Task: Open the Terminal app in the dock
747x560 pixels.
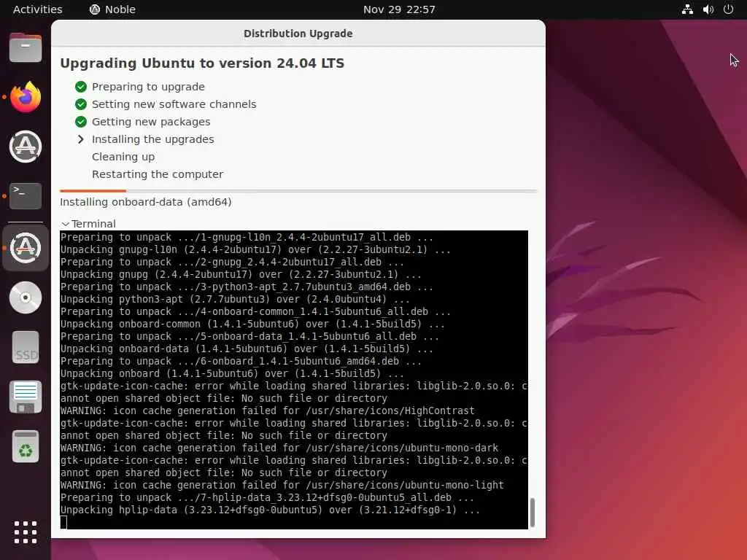Action: click(26, 195)
